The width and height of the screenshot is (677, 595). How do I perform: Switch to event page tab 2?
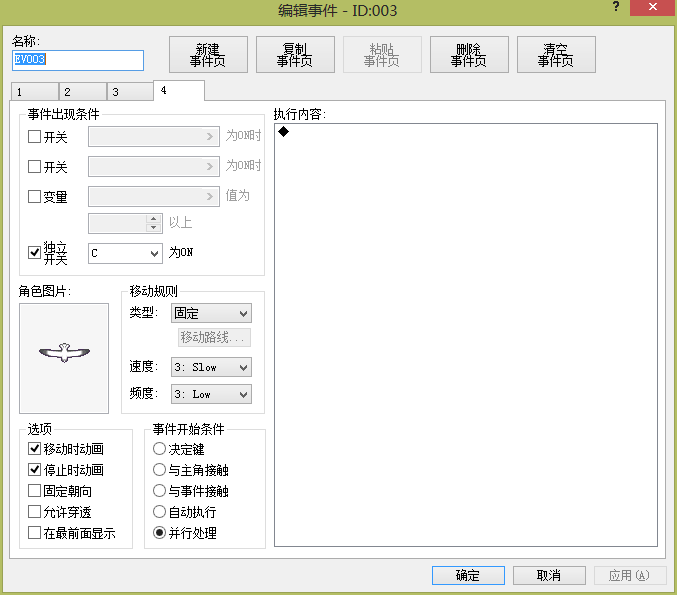pyautogui.click(x=82, y=92)
